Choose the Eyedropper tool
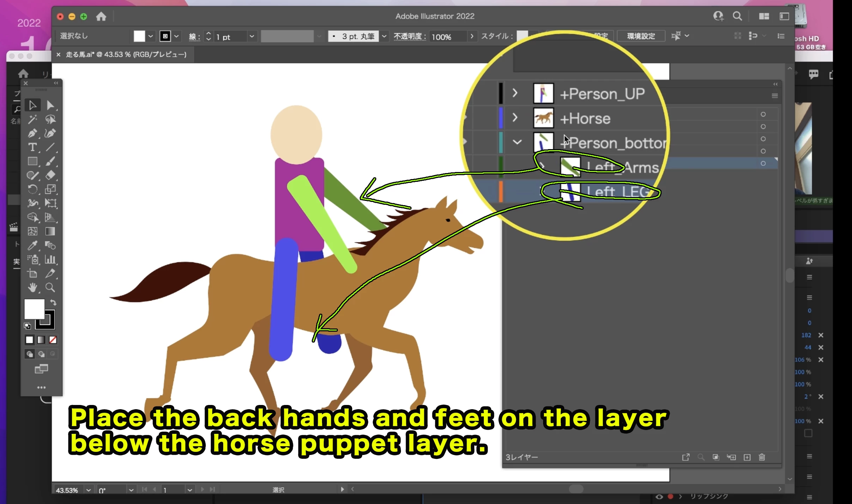852x504 pixels. [x=32, y=245]
